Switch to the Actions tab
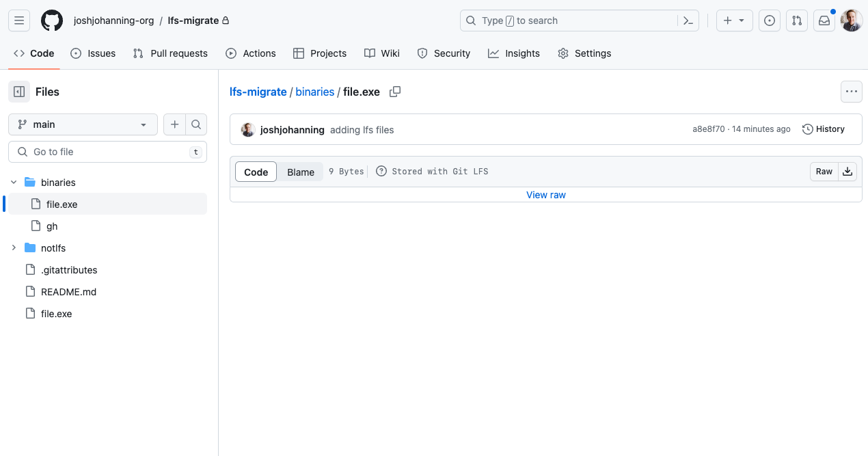 pyautogui.click(x=251, y=53)
